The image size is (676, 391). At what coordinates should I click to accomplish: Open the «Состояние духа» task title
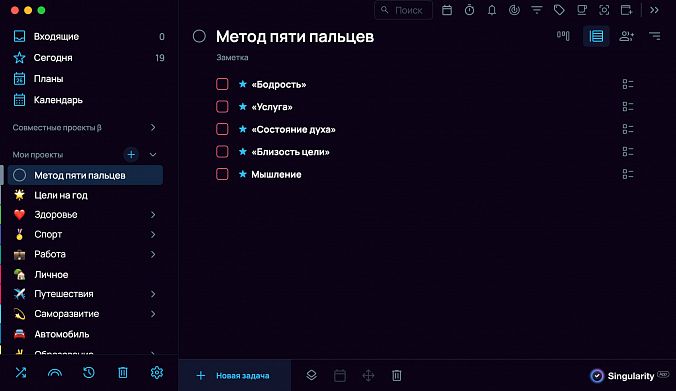(293, 129)
